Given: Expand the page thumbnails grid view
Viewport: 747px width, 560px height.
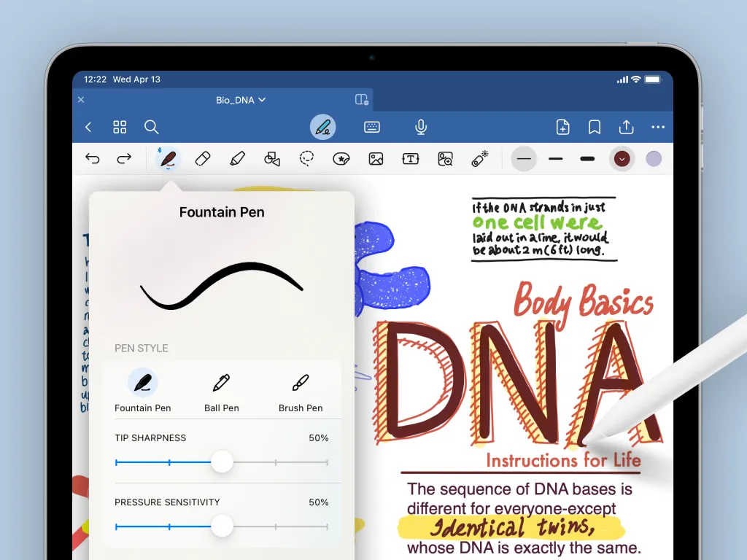Looking at the screenshot, I should pyautogui.click(x=120, y=127).
